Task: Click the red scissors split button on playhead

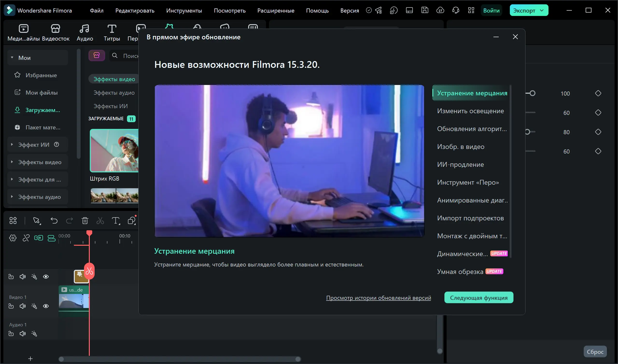Action: tap(89, 271)
